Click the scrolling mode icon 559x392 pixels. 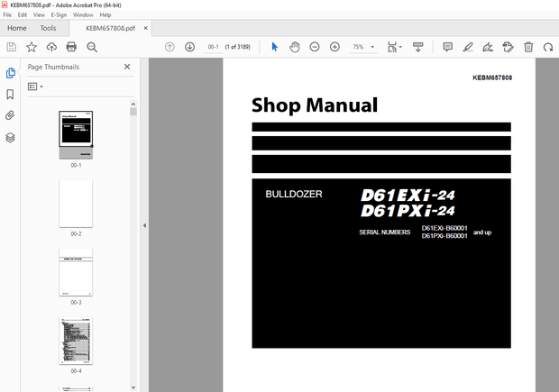417,47
